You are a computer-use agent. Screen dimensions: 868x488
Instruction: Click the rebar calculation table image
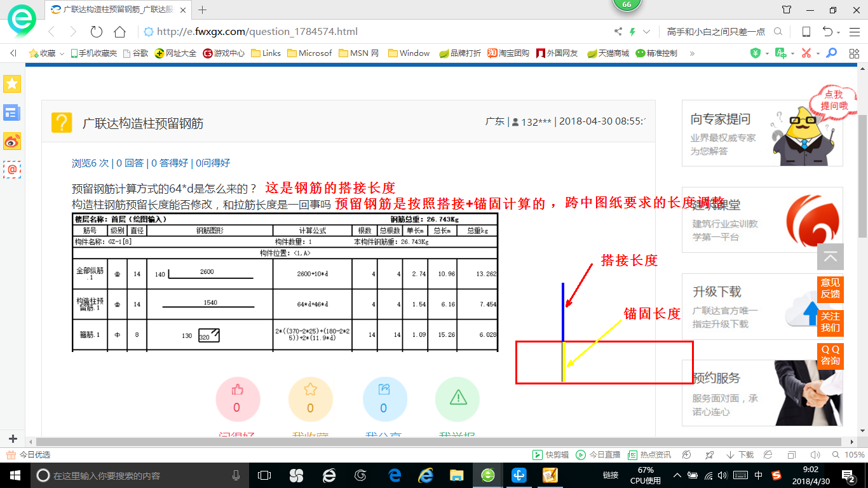point(285,282)
